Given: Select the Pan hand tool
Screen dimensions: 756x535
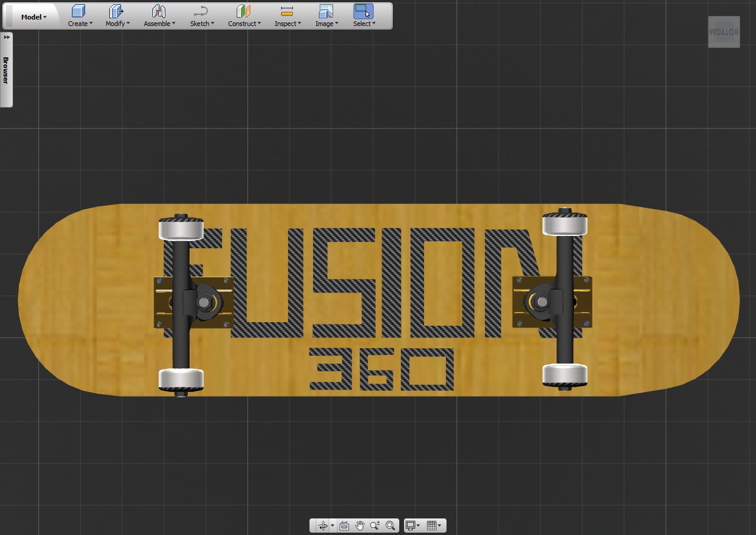Looking at the screenshot, I should 359,525.
